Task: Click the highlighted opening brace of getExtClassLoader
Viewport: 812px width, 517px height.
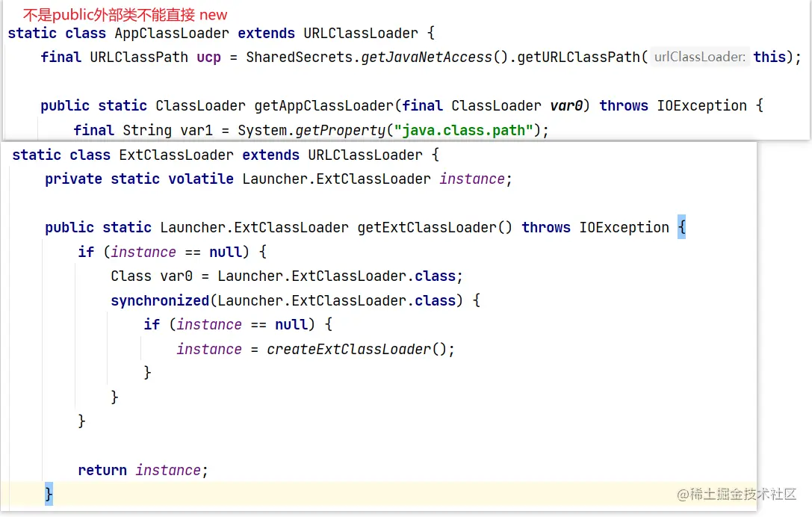Action: (x=681, y=227)
